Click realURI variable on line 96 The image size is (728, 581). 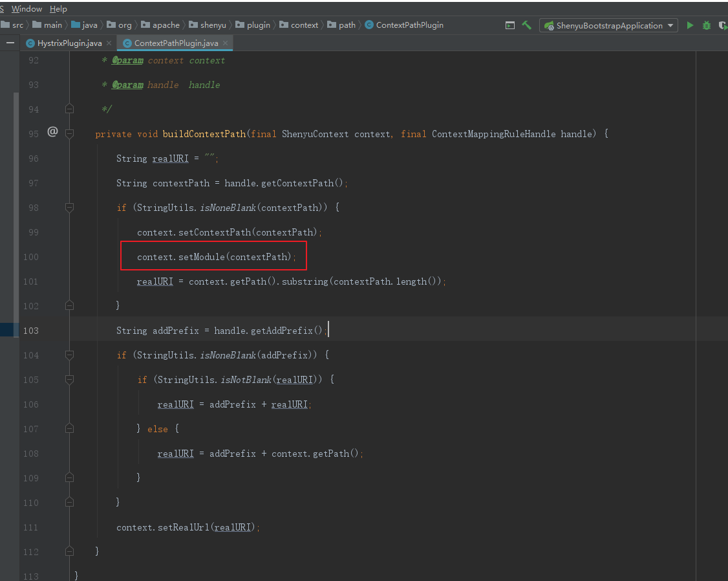[171, 159]
